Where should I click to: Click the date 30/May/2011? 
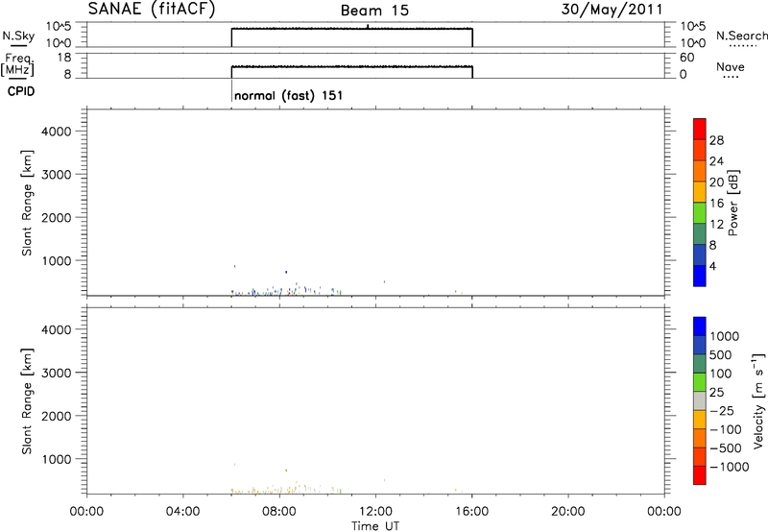(x=612, y=10)
